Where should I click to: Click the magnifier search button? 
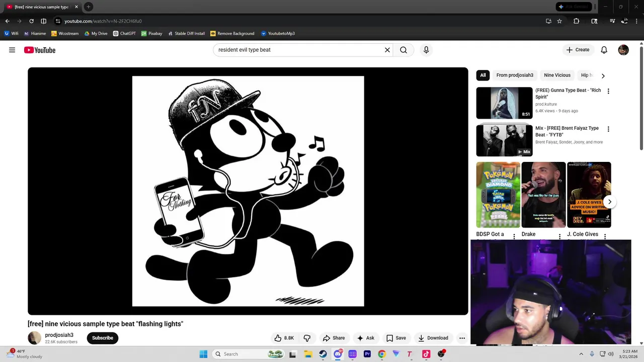404,50
